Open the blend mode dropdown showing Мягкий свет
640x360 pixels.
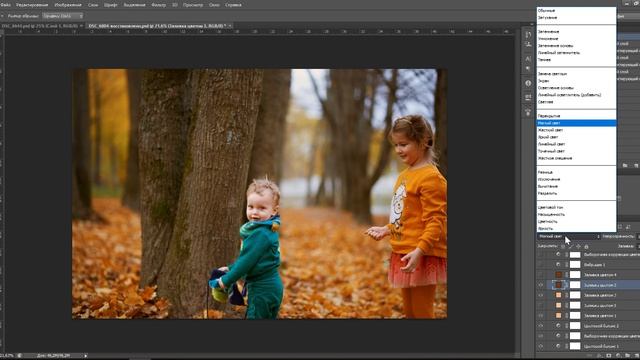pyautogui.click(x=569, y=236)
